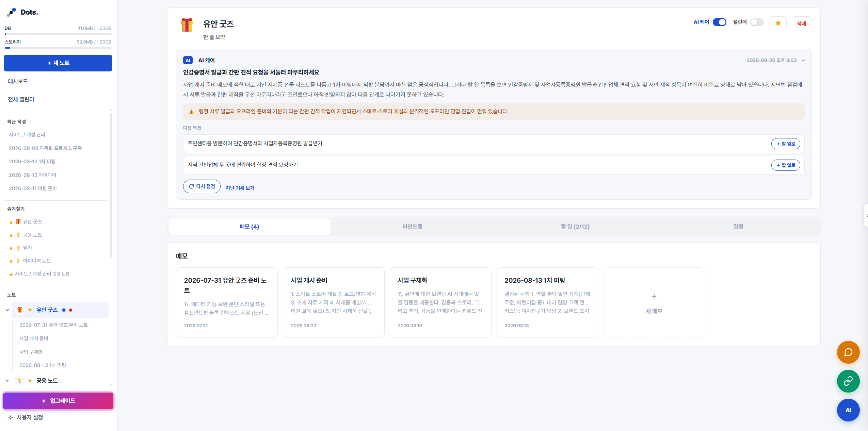This screenshot has height=431, width=868.
Task: Click the red dot on 유안 굿즈 row
Action: tap(70, 310)
